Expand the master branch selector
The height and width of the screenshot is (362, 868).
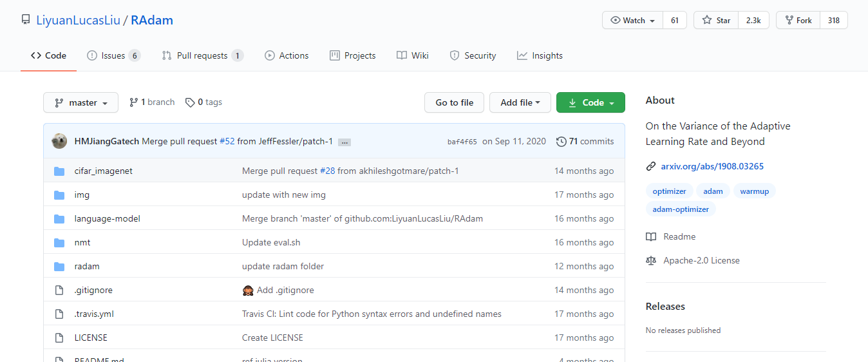tap(80, 102)
